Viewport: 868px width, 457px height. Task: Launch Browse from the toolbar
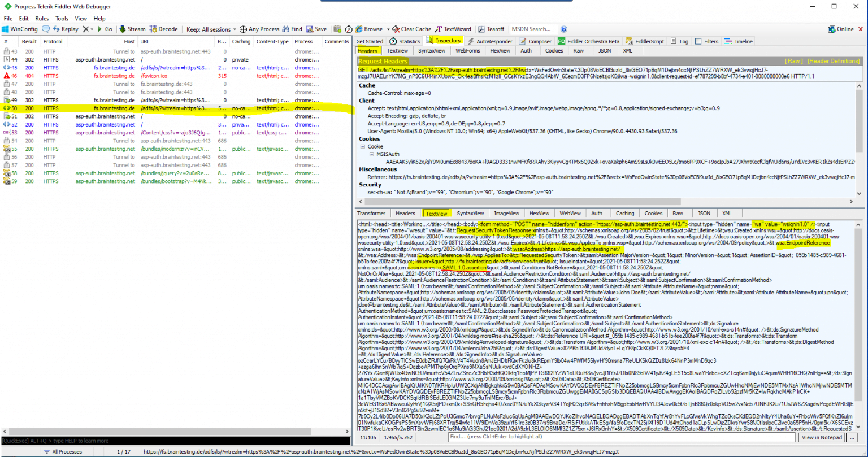[x=373, y=29]
